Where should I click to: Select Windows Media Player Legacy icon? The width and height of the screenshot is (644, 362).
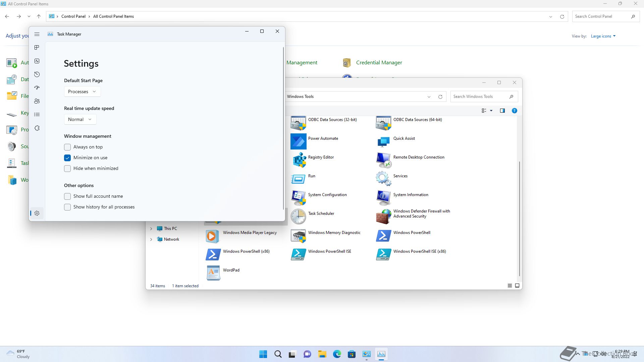(213, 236)
